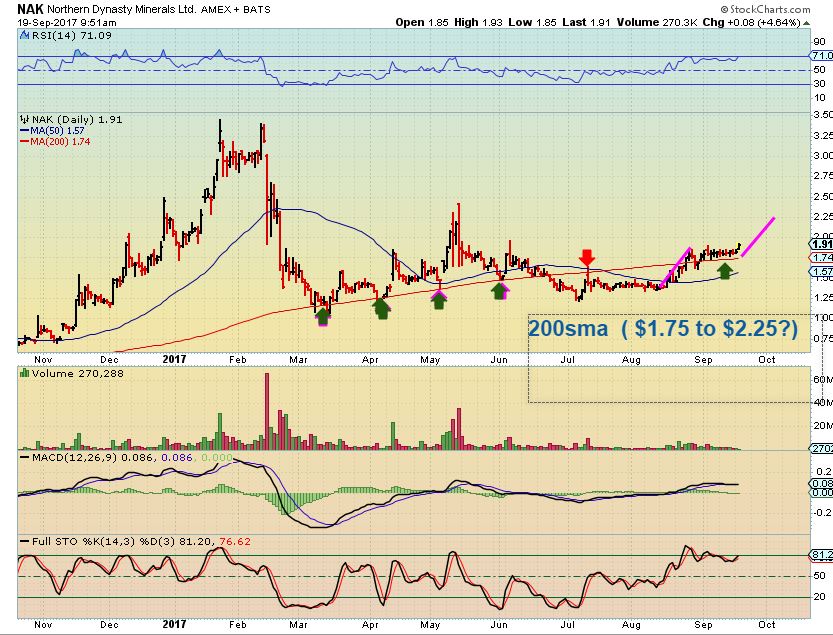This screenshot has width=833, height=635.
Task: Click the 90 level on the RSI axis
Action: point(819,41)
